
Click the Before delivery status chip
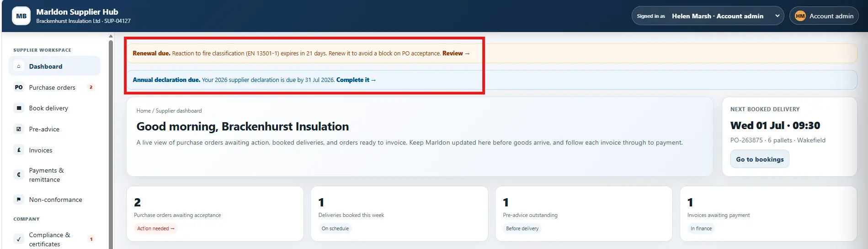click(x=522, y=228)
